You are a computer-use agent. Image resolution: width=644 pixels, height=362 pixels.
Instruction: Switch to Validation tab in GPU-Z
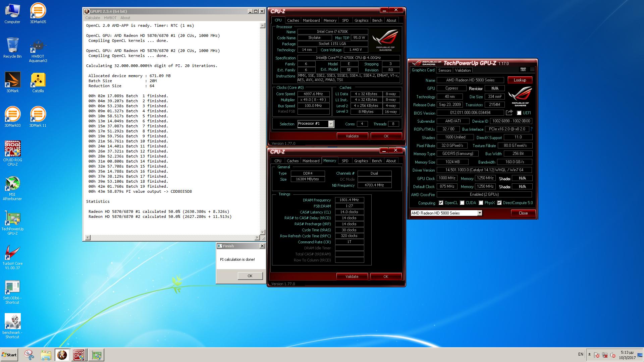point(463,70)
